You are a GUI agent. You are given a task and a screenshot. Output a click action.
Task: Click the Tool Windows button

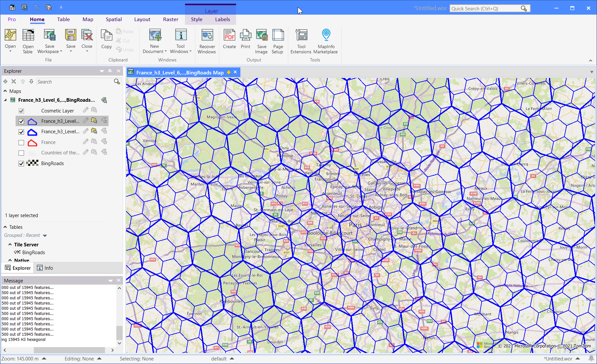coord(181,41)
